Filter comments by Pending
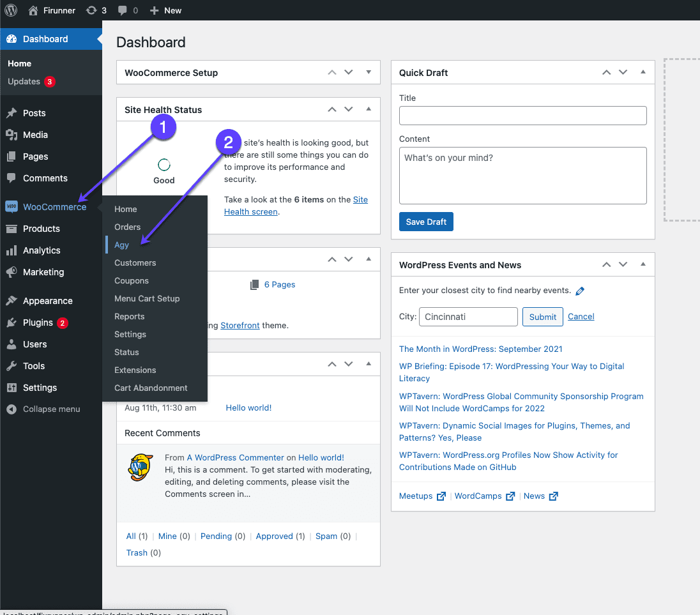This screenshot has height=615, width=700. [x=216, y=536]
